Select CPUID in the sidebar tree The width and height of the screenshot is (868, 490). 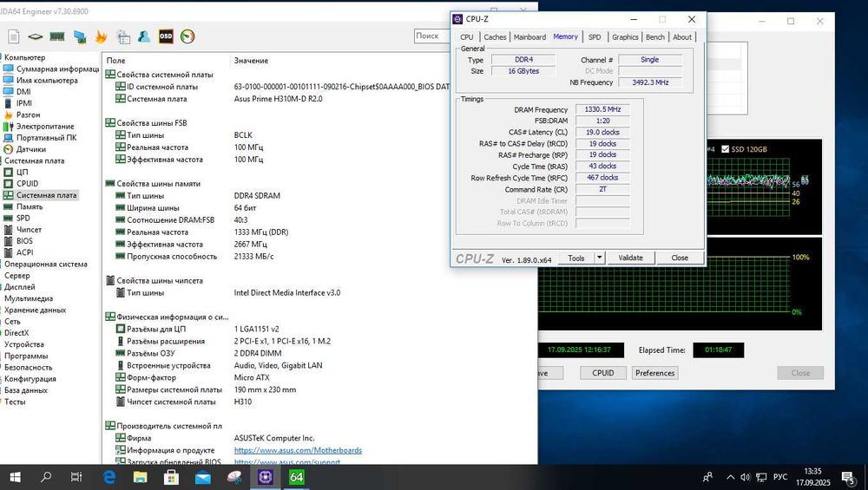tap(27, 184)
